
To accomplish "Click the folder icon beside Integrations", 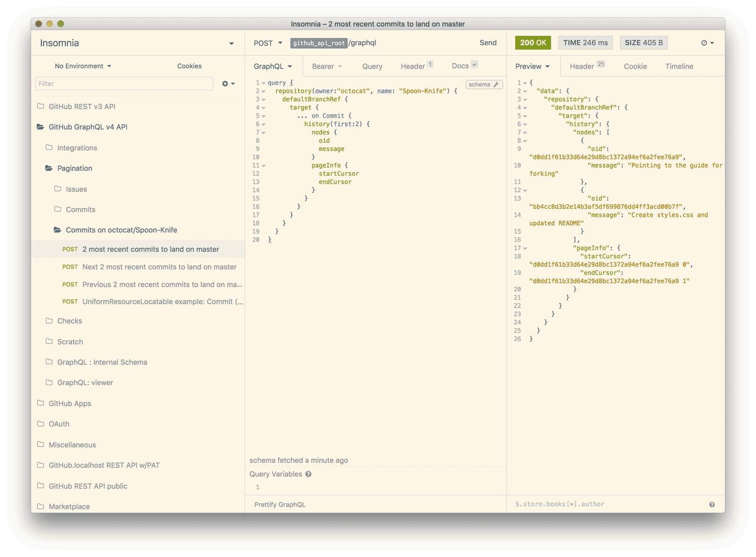I will [x=49, y=147].
